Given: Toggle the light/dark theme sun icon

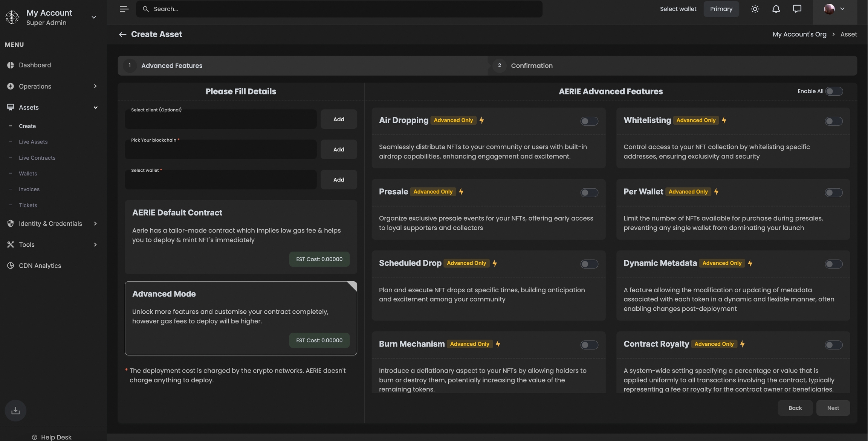Looking at the screenshot, I should pyautogui.click(x=755, y=9).
